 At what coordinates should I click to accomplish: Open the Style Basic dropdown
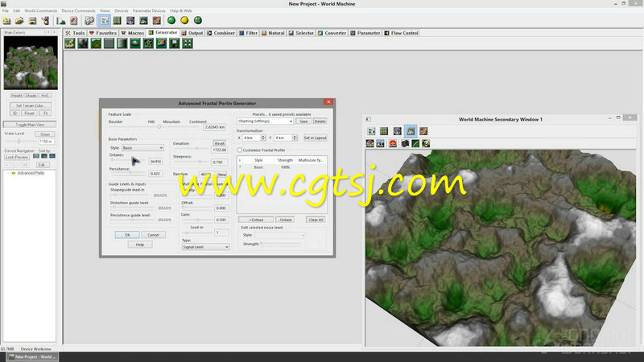pyautogui.click(x=142, y=148)
